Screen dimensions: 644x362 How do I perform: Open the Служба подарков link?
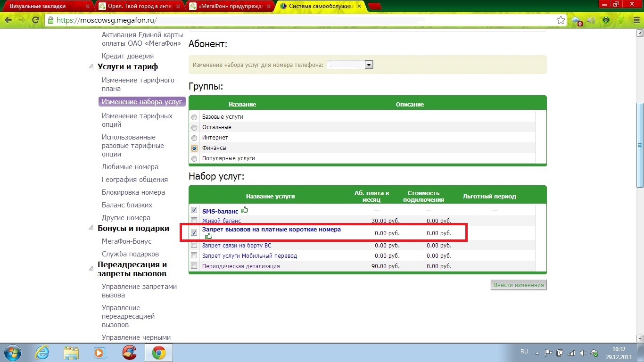coord(130,254)
